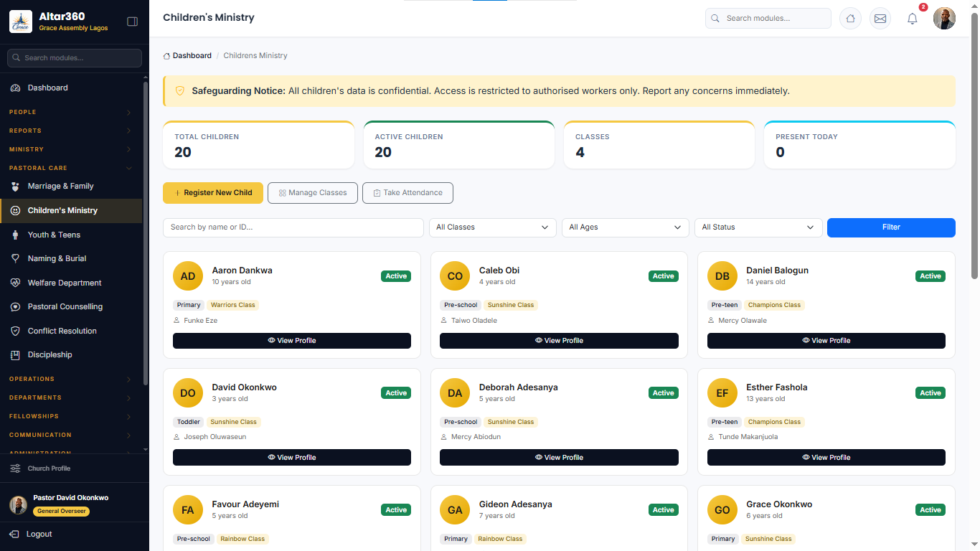
Task: Expand the MINISTRY sidebar section
Action: [70, 149]
